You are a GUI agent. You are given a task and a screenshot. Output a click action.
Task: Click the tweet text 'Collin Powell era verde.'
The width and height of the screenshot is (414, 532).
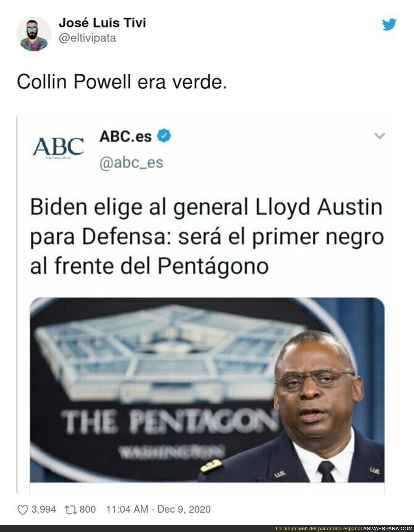(x=122, y=82)
